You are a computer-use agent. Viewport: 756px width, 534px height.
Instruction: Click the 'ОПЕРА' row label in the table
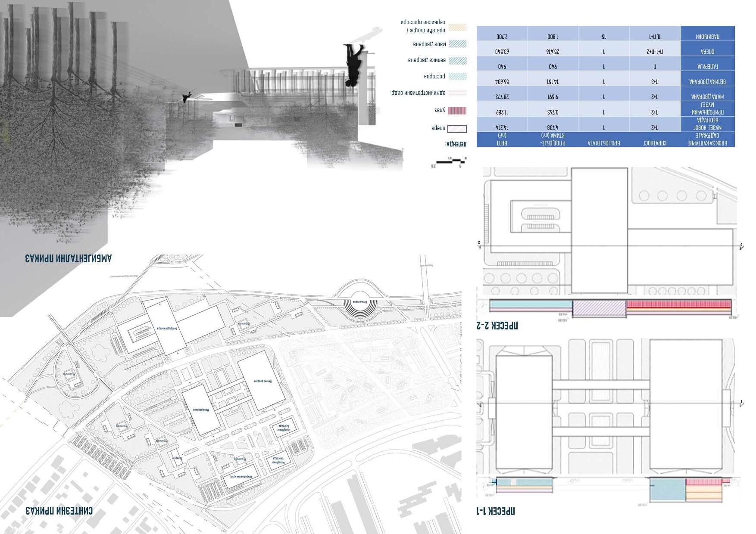coord(707,52)
